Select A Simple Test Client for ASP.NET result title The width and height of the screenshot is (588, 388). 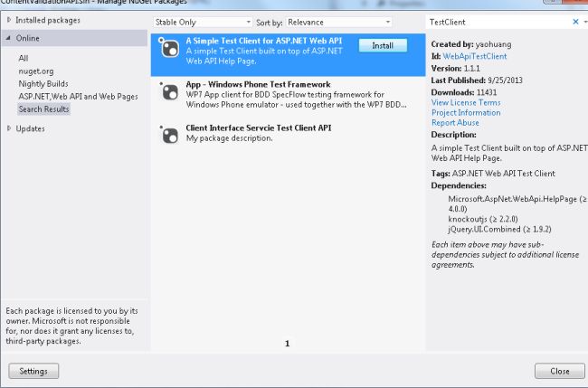(x=264, y=41)
